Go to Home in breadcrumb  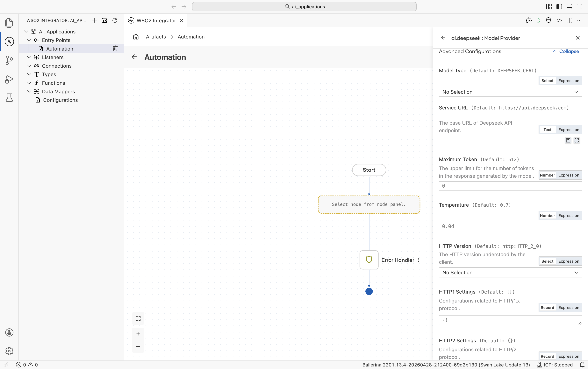click(136, 37)
